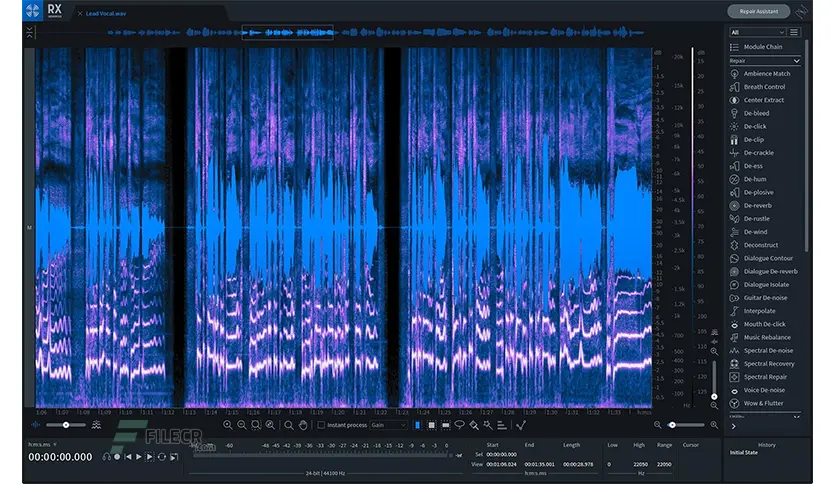Toggle headphone monitor output
The width and height of the screenshot is (836, 484).
pos(107,457)
